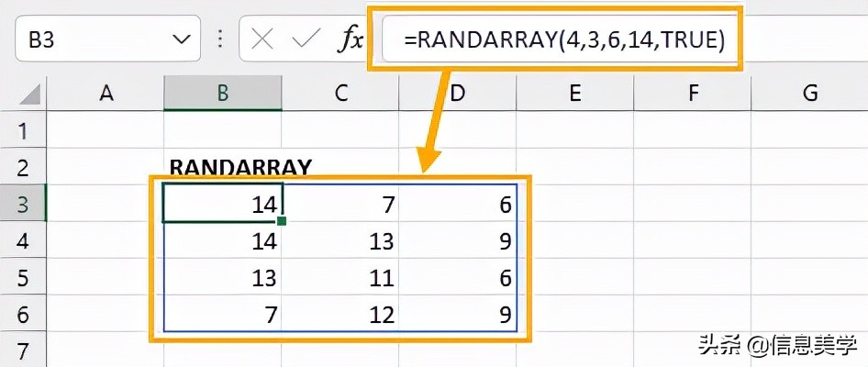Click cell C3 containing 7
Screen dimensions: 868x367
tap(339, 203)
